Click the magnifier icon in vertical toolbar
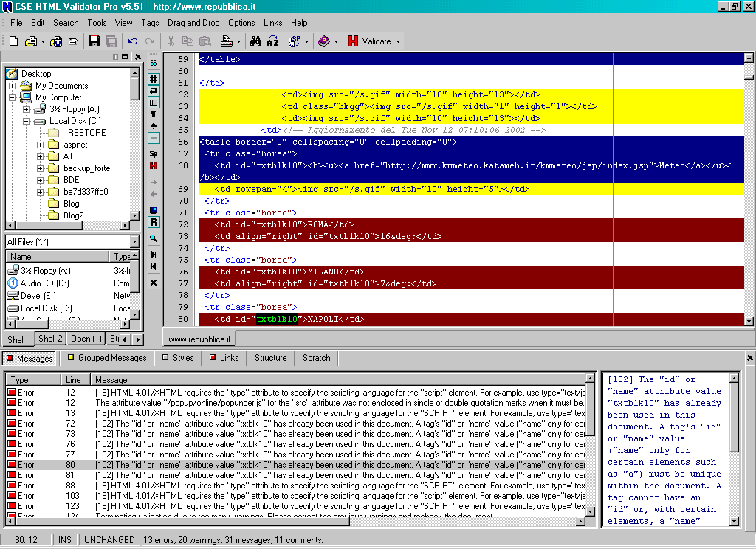Screen dimensions: 756x549 point(154,238)
